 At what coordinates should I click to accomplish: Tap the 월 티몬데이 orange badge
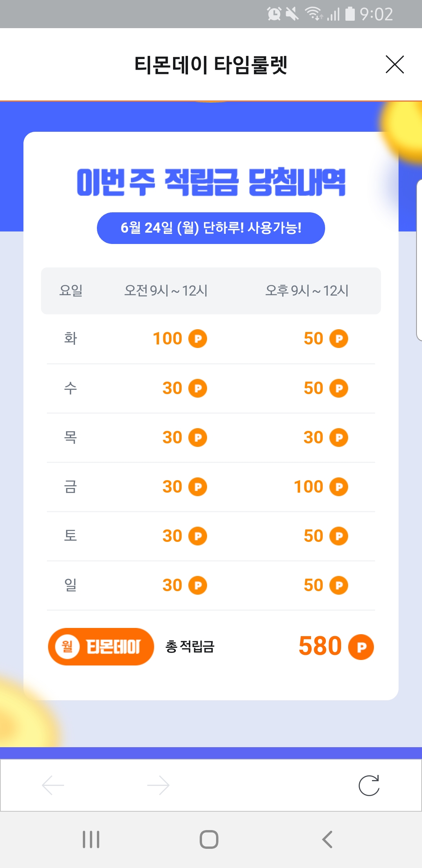[x=101, y=647]
